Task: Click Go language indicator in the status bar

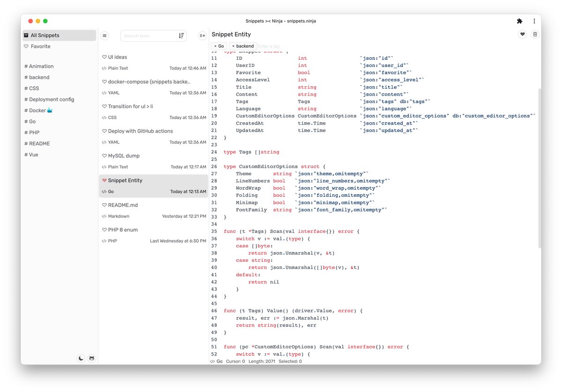Action: click(218, 361)
